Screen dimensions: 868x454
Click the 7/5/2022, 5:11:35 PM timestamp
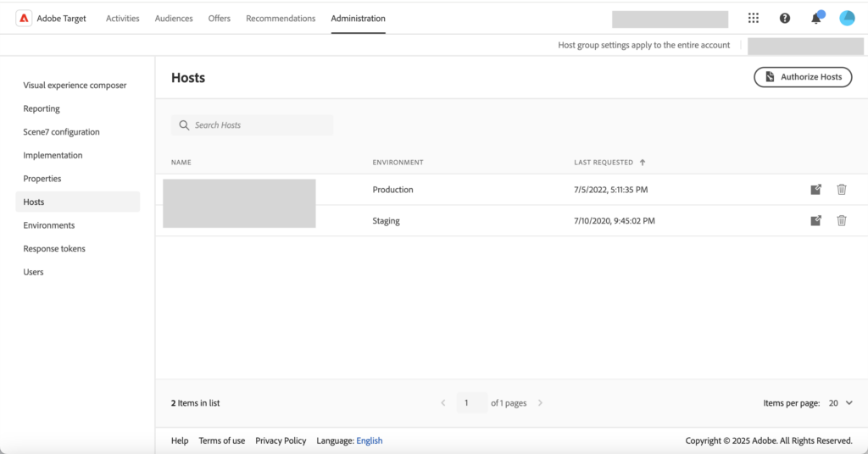(x=610, y=190)
